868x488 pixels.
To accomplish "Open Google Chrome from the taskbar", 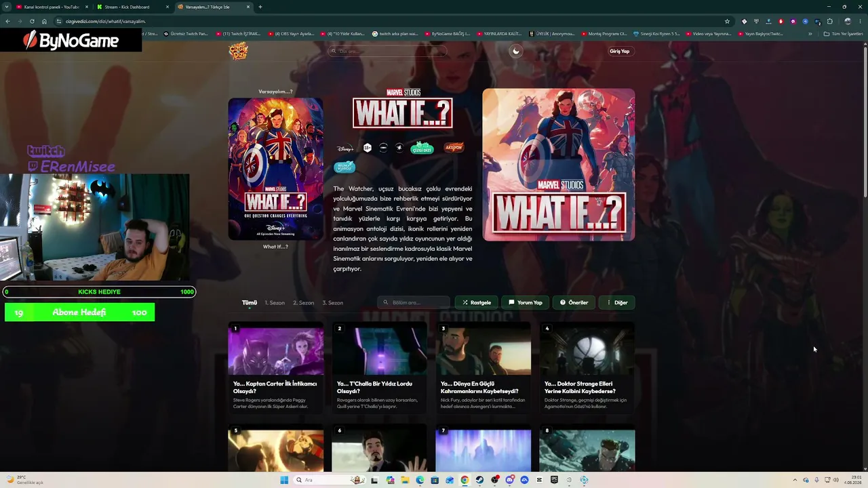I will point(465,480).
